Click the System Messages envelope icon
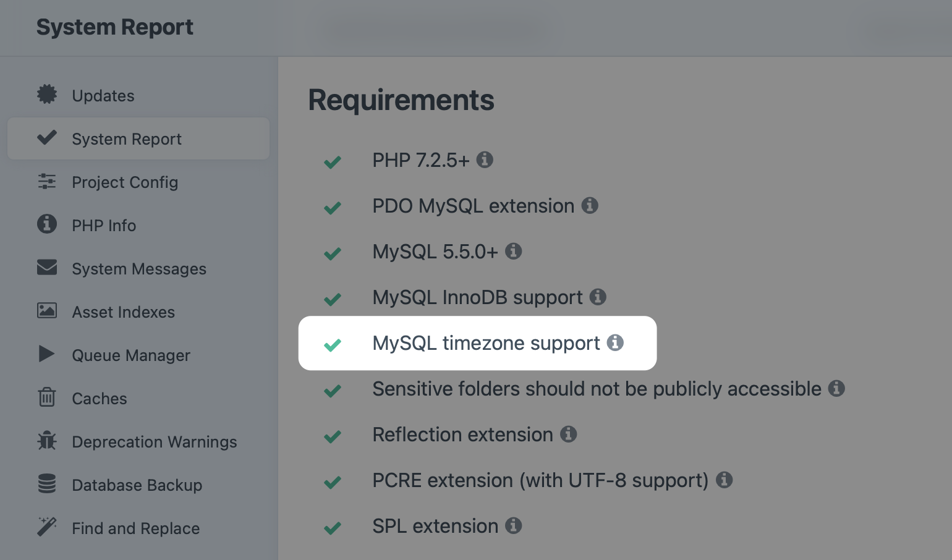 click(x=47, y=267)
